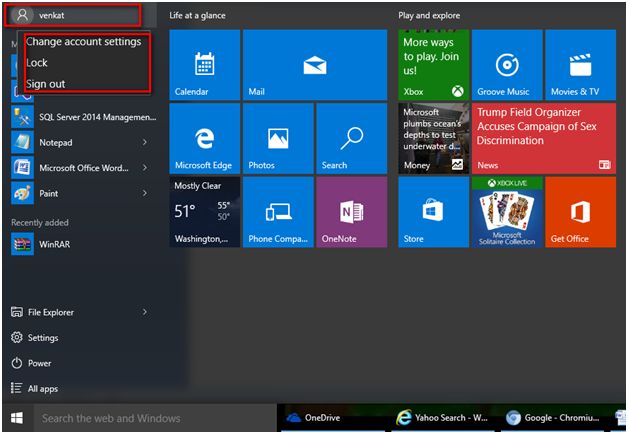Switch to Yahoo Search taskbar window
628x434 pixels.
[442, 418]
